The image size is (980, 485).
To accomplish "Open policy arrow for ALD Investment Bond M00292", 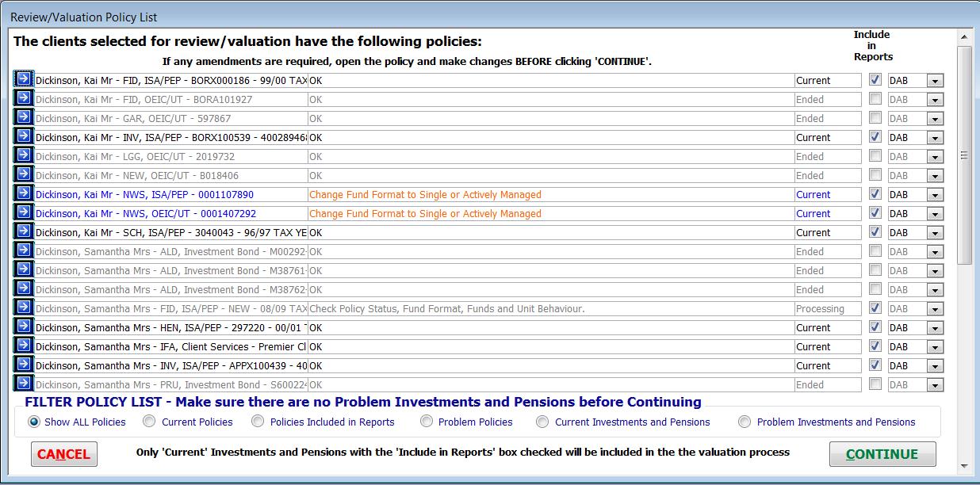I will pyautogui.click(x=24, y=250).
